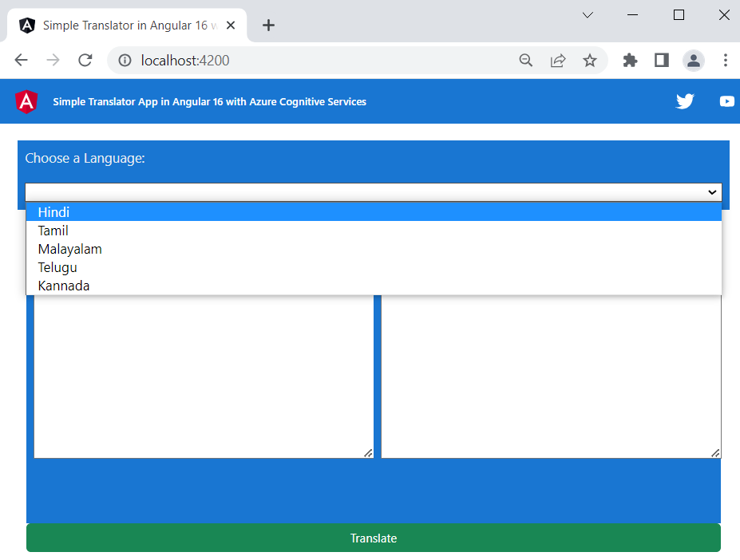Minimize the browser window
This screenshot has width=740, height=560.
point(632,15)
